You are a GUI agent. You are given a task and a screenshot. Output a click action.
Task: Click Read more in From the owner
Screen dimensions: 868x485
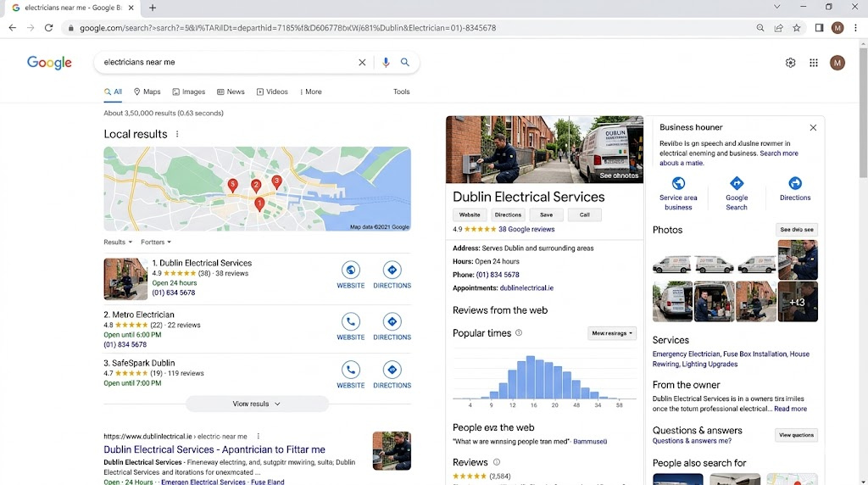click(791, 409)
